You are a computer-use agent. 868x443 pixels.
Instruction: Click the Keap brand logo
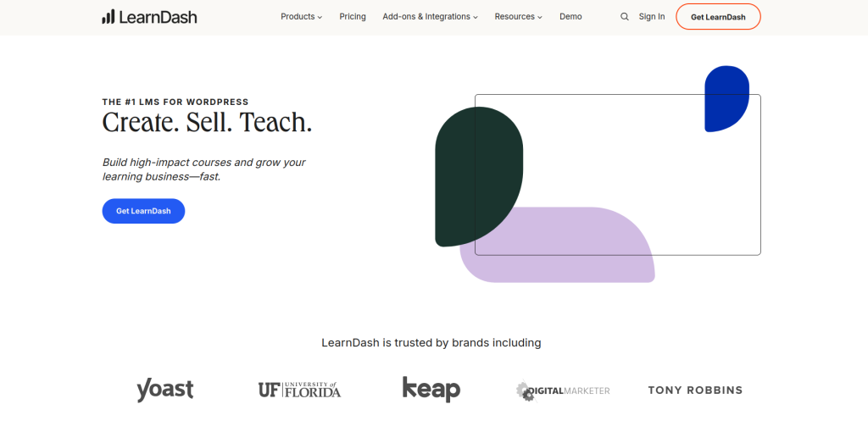point(431,390)
